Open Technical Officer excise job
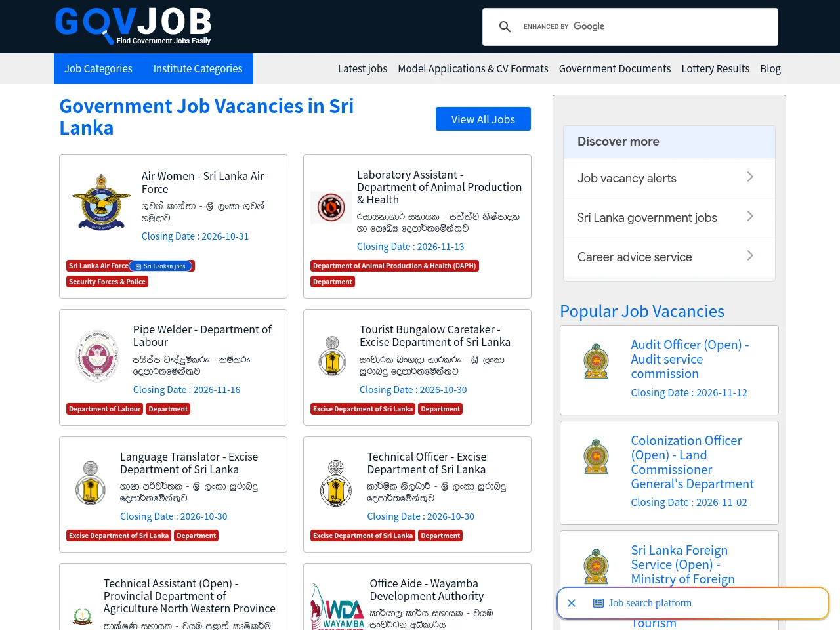 [x=427, y=463]
